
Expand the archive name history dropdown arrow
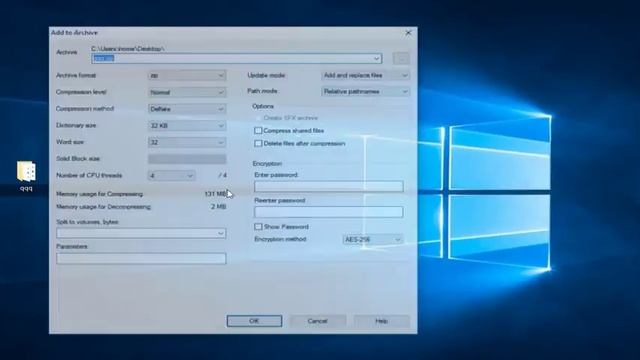tap(376, 59)
